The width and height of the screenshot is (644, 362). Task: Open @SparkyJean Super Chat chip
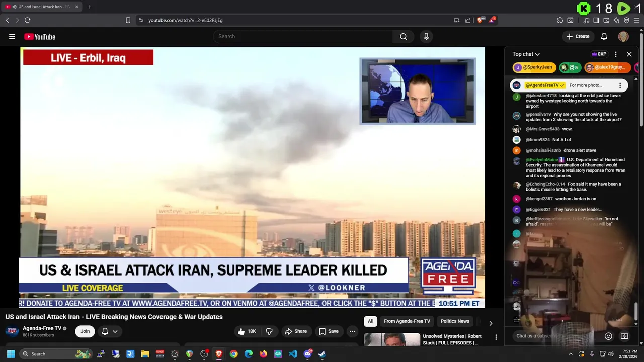click(534, 67)
